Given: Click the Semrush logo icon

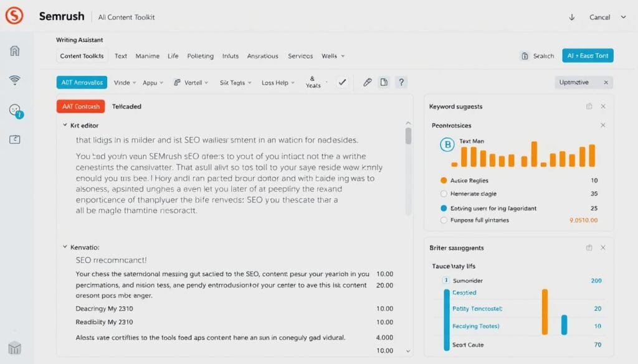Looking at the screenshot, I should click(x=14, y=16).
